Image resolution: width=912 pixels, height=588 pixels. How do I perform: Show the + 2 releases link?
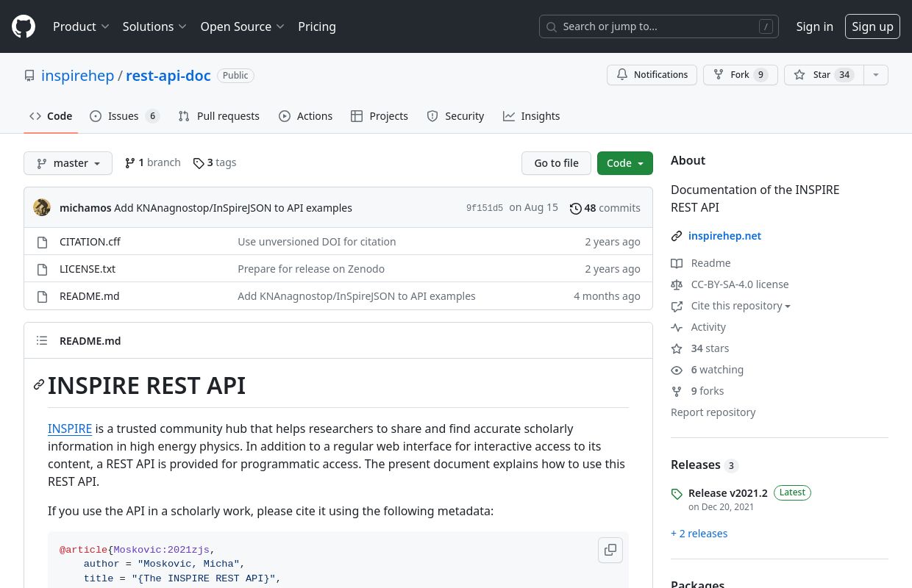coord(699,534)
